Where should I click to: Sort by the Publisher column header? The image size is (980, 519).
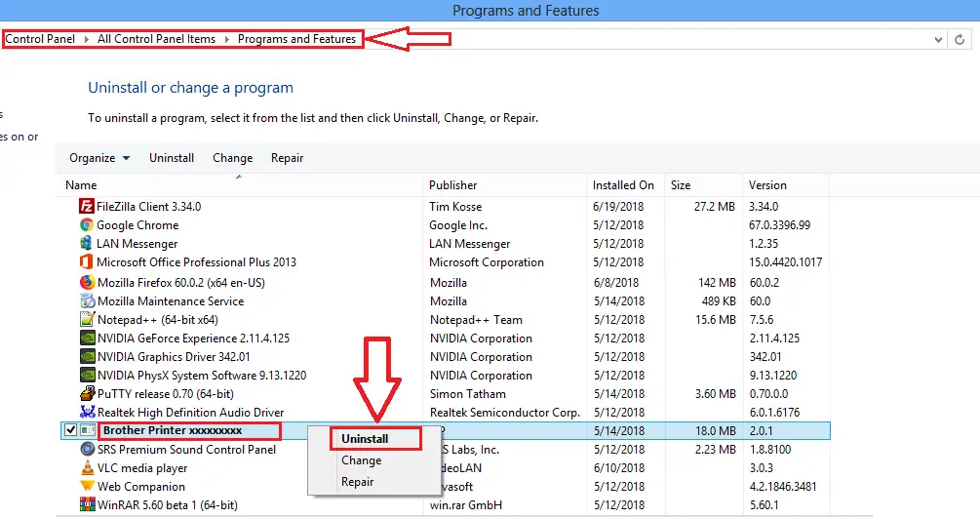453,185
